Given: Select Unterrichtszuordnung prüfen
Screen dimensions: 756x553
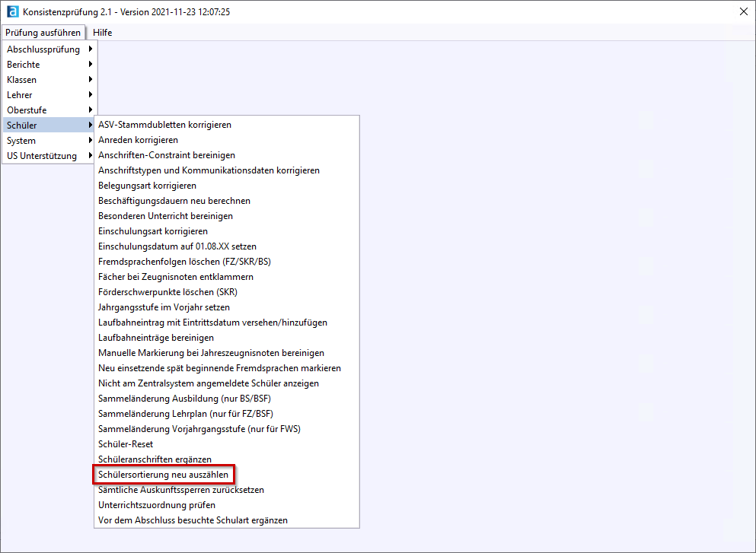Looking at the screenshot, I should (227, 505).
